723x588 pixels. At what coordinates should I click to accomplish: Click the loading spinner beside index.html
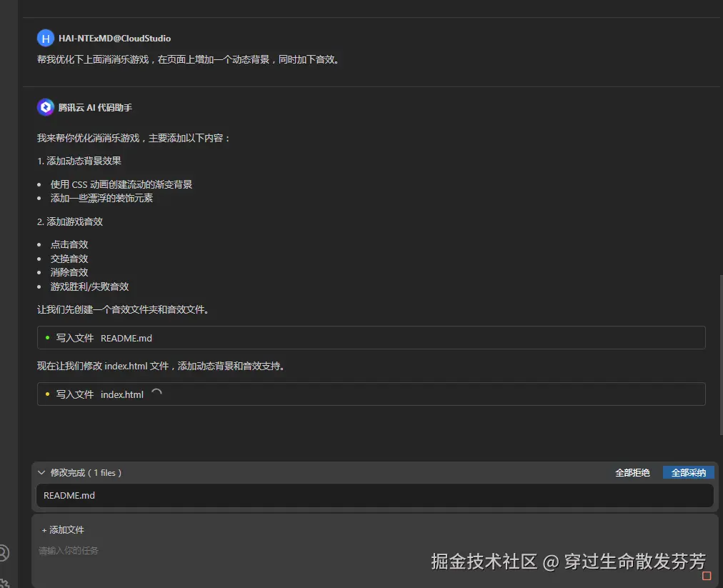click(x=156, y=392)
